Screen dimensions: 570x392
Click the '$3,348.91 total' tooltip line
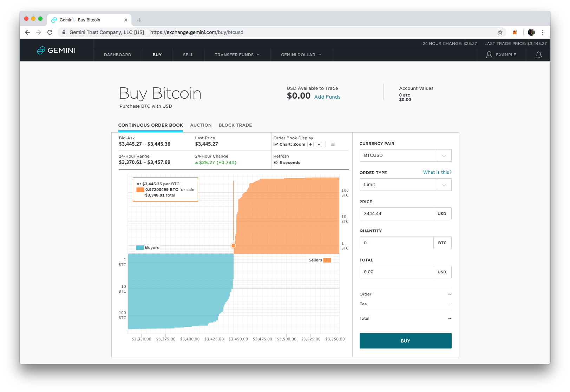[x=160, y=195]
